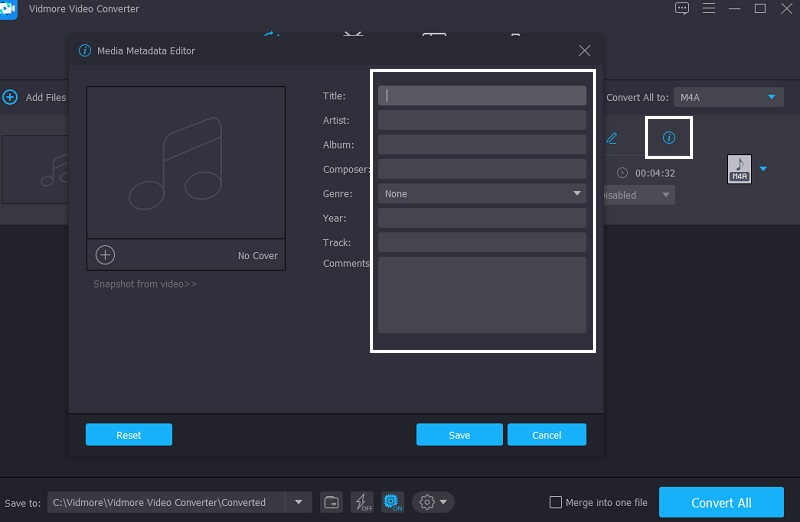
Task: Click the Cancel button
Action: pos(546,435)
